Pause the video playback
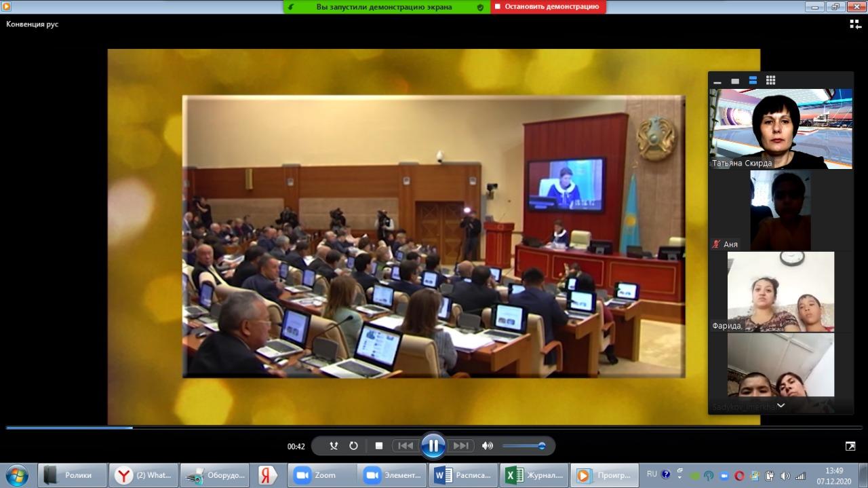The image size is (868, 488). [433, 446]
